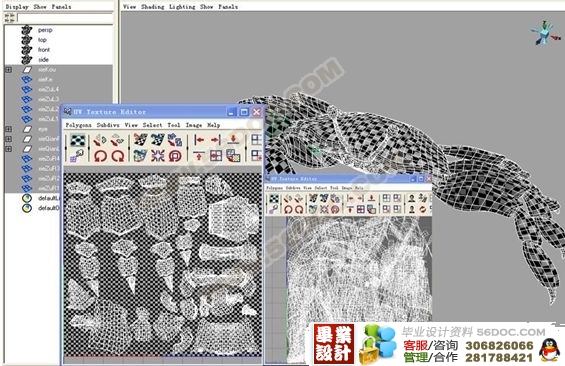Screen dimensions: 565x366
Task: Open the Image menu in the UV Texture Editor
Action: click(x=193, y=125)
